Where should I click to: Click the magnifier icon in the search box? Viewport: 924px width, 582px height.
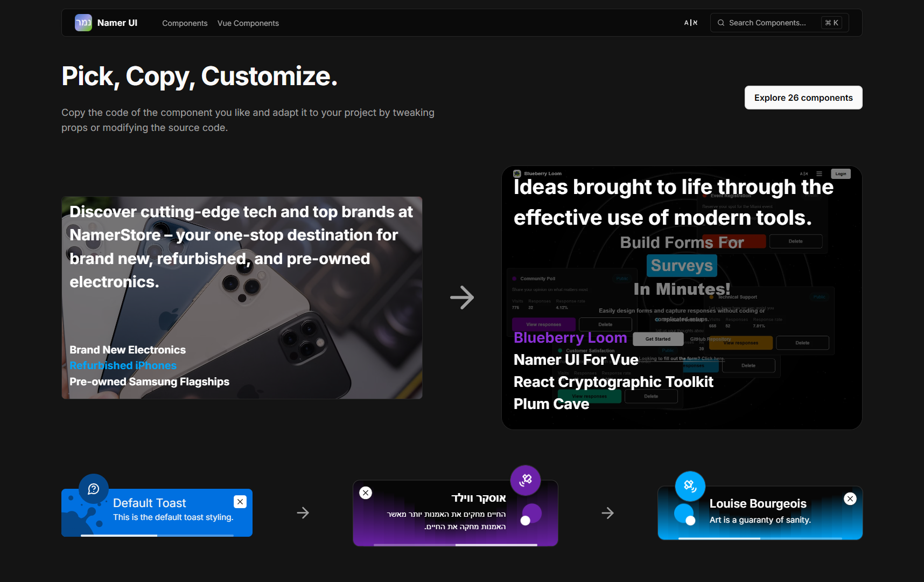(721, 23)
